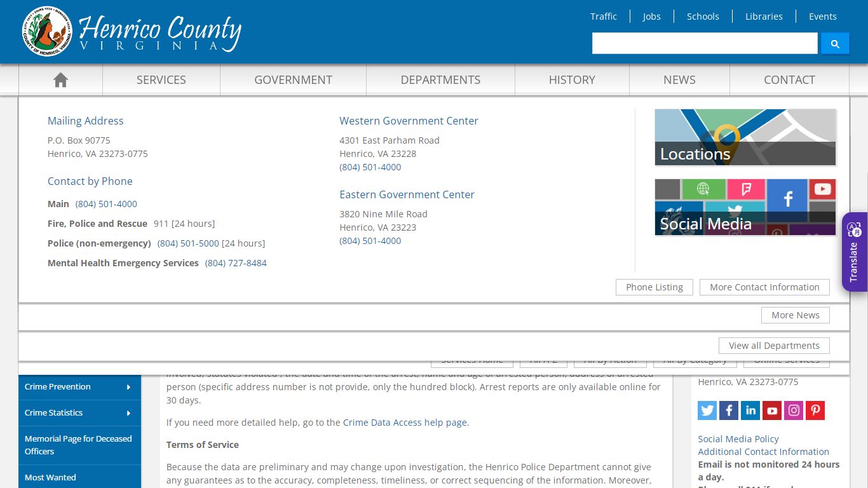Open the Social Media thumbnail
This screenshot has width=868, height=488.
pyautogui.click(x=745, y=207)
